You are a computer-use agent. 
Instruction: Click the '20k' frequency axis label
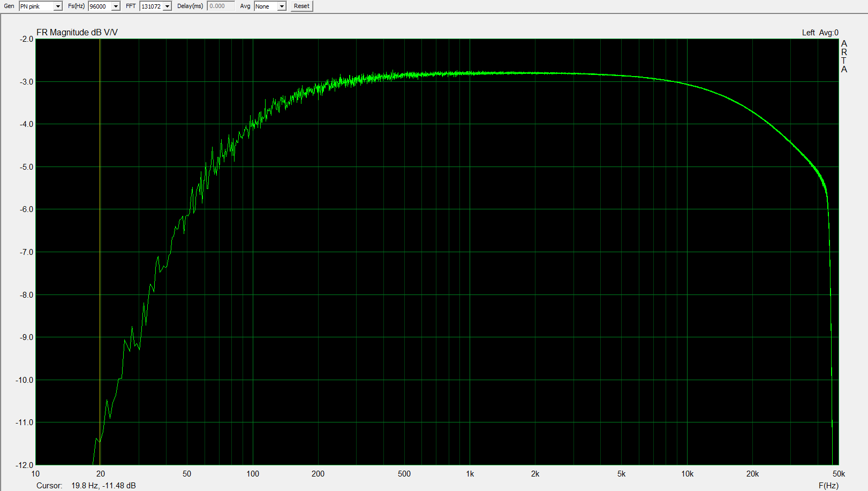click(752, 474)
